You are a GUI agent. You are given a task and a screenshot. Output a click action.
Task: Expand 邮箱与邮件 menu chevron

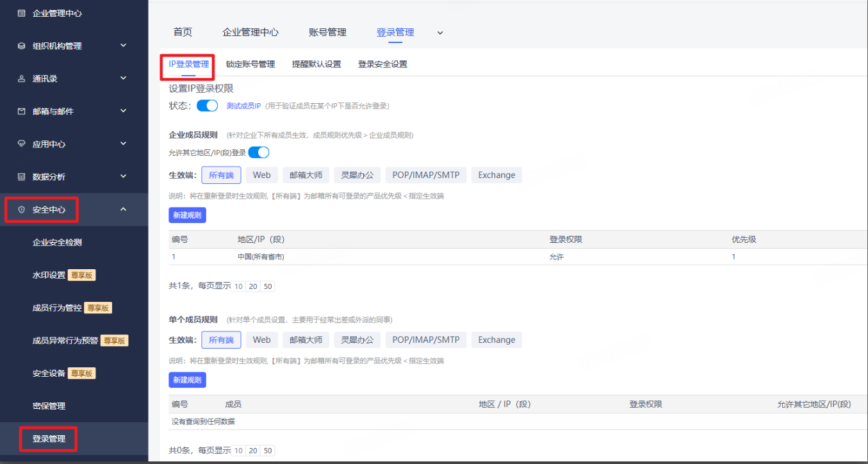124,111
